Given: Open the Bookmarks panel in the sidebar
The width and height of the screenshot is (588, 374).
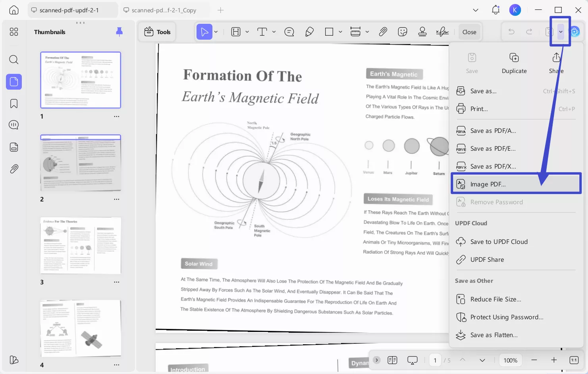Looking at the screenshot, I should [13, 103].
